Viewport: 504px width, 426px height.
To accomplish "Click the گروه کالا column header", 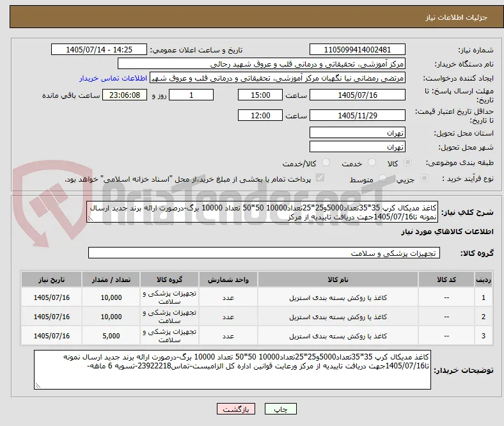I will point(169,280).
